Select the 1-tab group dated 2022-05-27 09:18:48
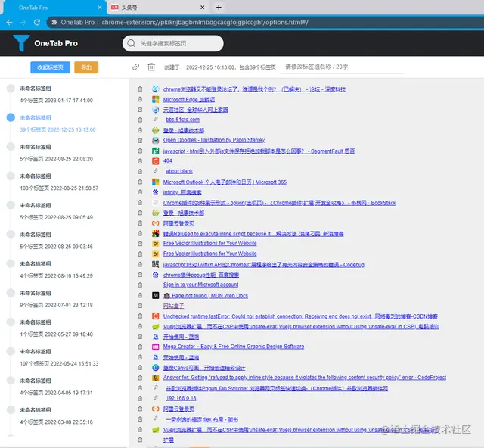The height and width of the screenshot is (448, 484). 56,328
